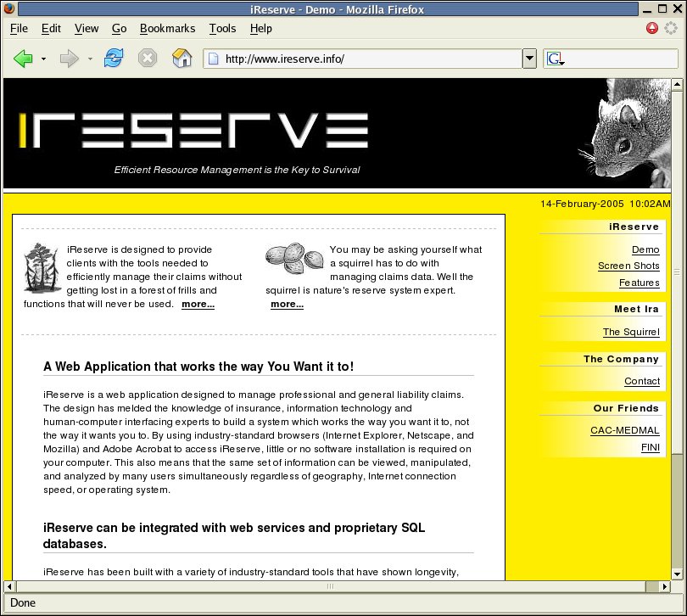The image size is (687, 616).
Task: Click the nuts illustration
Action: pos(294,258)
